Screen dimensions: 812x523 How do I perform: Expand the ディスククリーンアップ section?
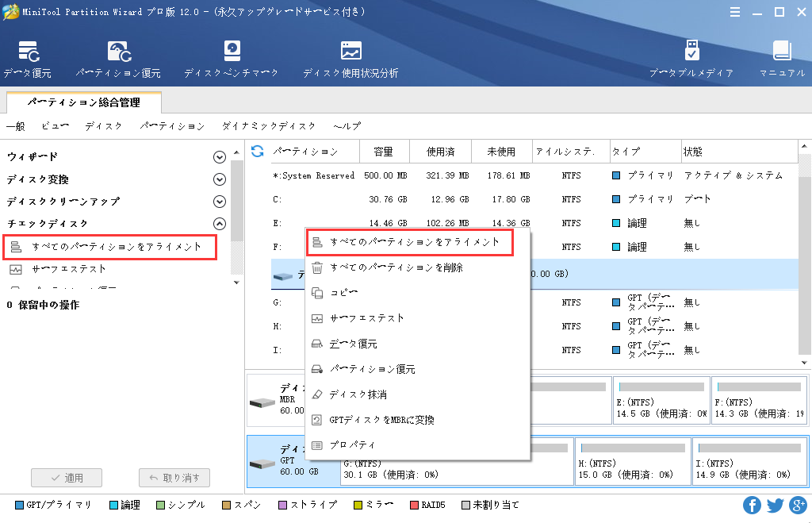[220, 202]
